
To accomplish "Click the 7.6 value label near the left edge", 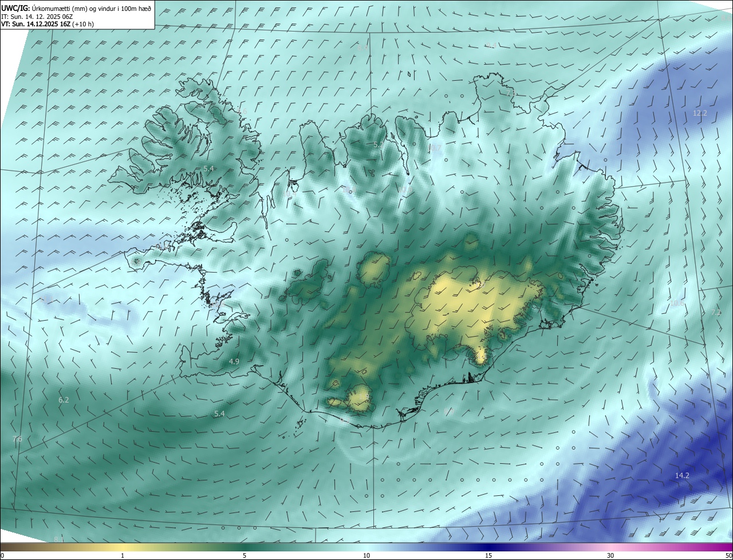I will 17,439.
